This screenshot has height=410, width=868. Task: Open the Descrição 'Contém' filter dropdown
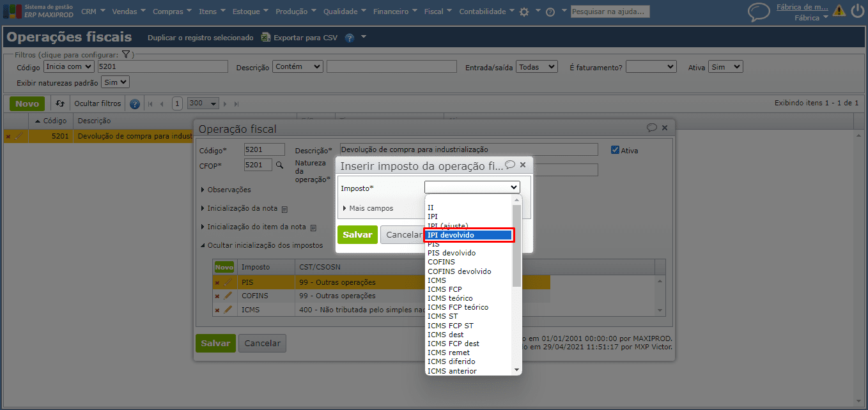(x=298, y=66)
